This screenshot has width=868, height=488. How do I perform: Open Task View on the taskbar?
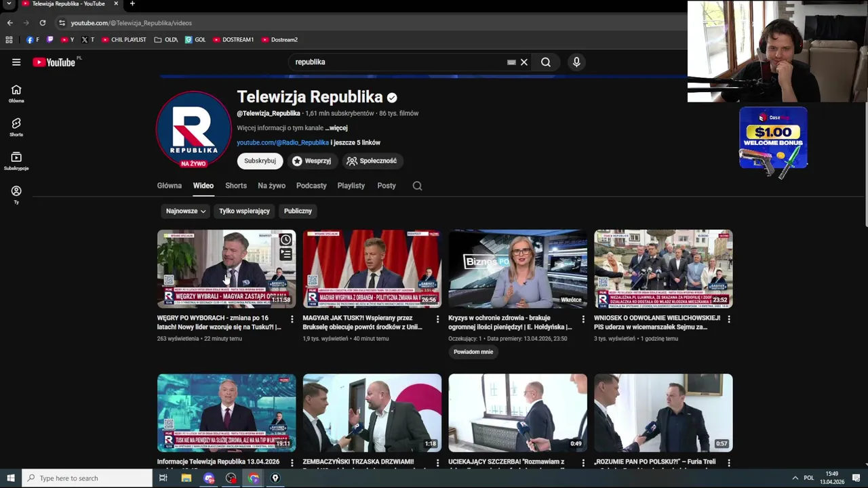tap(163, 479)
